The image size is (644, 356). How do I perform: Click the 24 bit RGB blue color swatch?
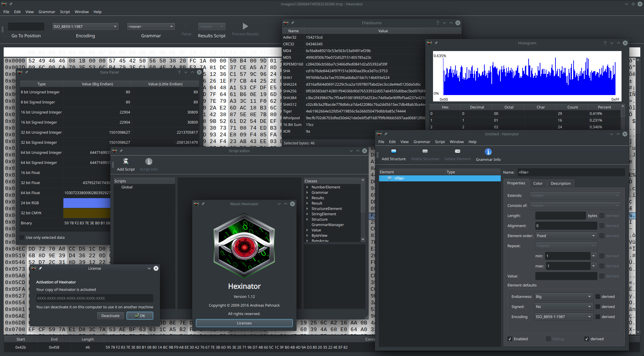(87, 203)
